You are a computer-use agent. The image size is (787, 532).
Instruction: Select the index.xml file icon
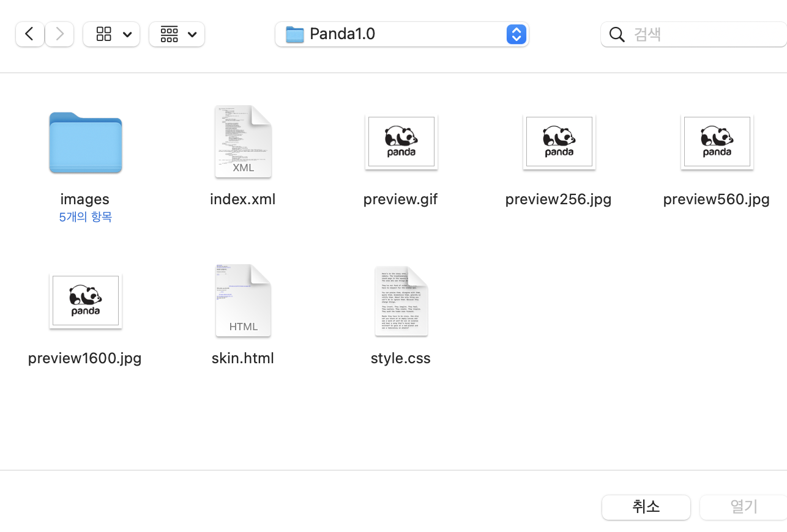pyautogui.click(x=243, y=142)
